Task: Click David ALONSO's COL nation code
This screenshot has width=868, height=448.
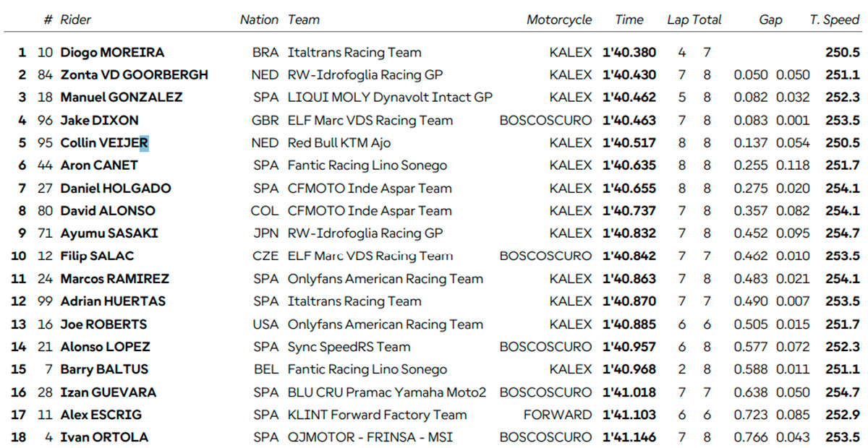Action: pos(265,211)
